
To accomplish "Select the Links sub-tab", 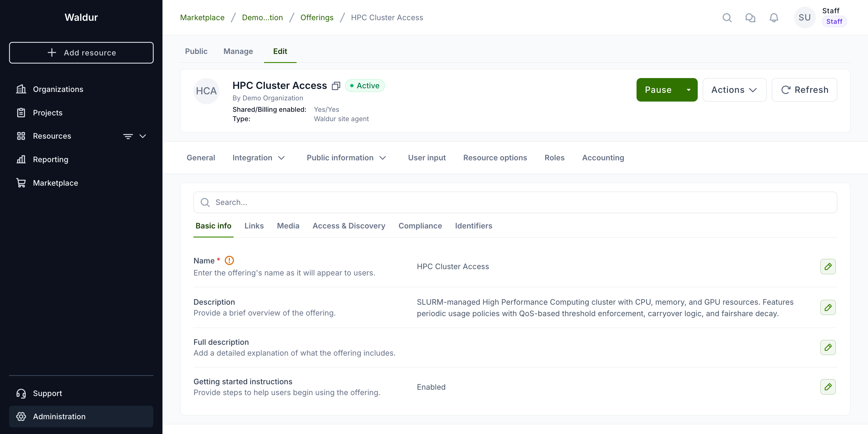I will [x=254, y=226].
